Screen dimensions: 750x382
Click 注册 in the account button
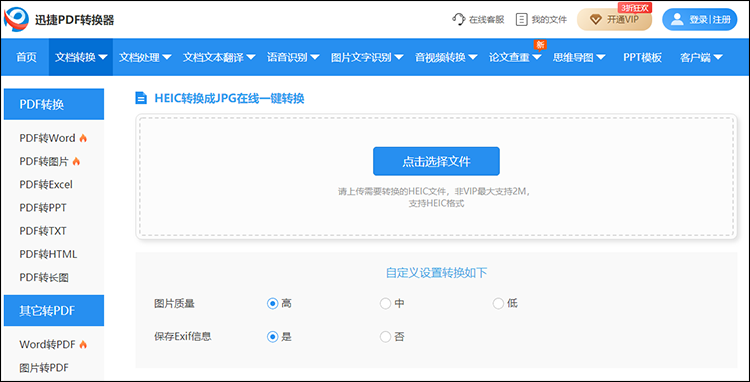tap(721, 20)
